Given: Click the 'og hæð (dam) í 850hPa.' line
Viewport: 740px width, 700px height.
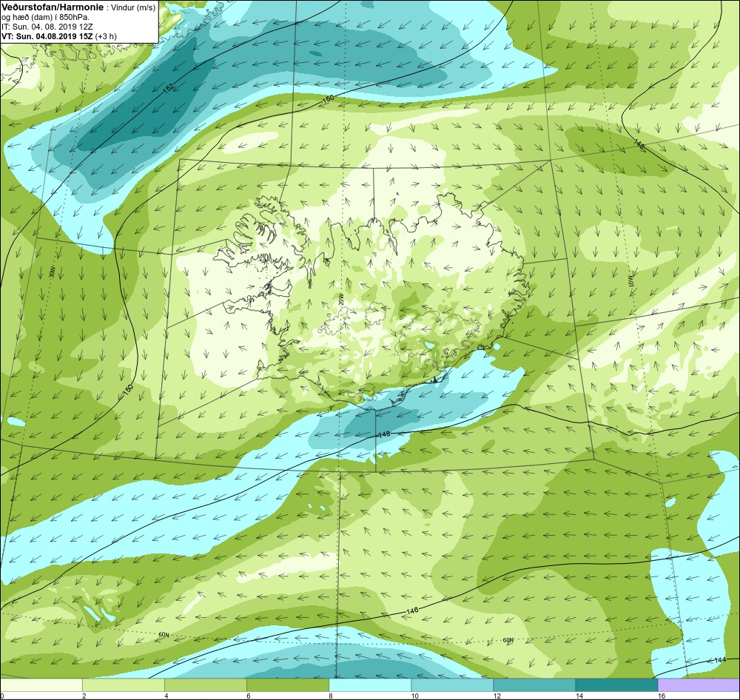Looking at the screenshot, I should click(45, 18).
